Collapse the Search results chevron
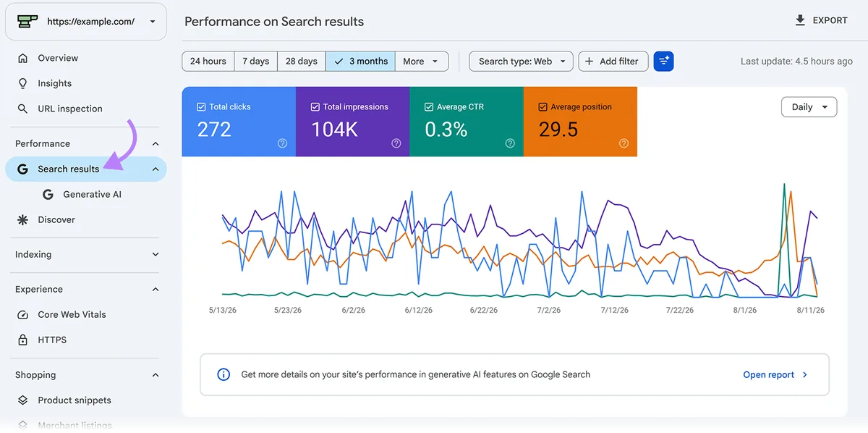 (156, 169)
